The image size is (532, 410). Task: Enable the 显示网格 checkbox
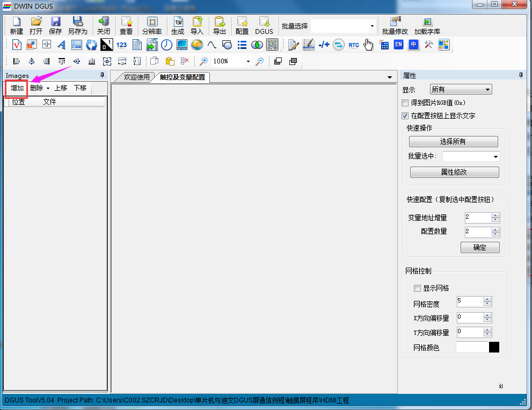417,289
